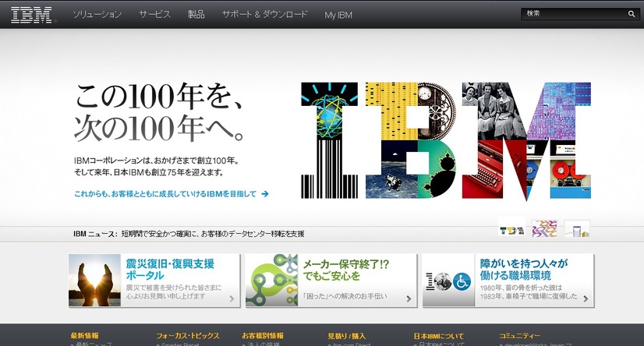Viewport: 644px width, 346px height.
Task: Click the arrow on 震災復旧 card
Action: click(232, 298)
